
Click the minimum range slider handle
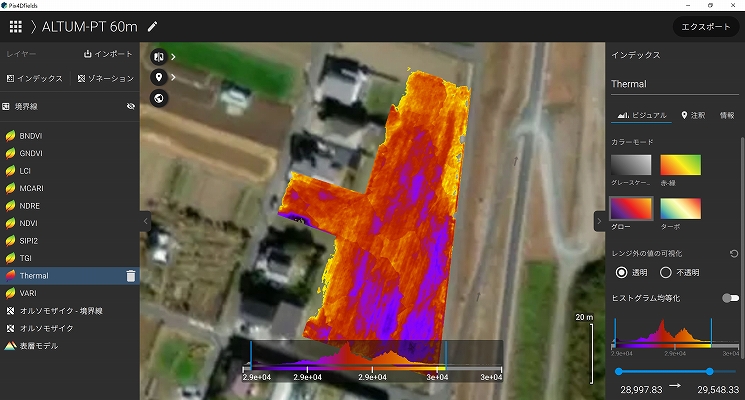[618, 371]
